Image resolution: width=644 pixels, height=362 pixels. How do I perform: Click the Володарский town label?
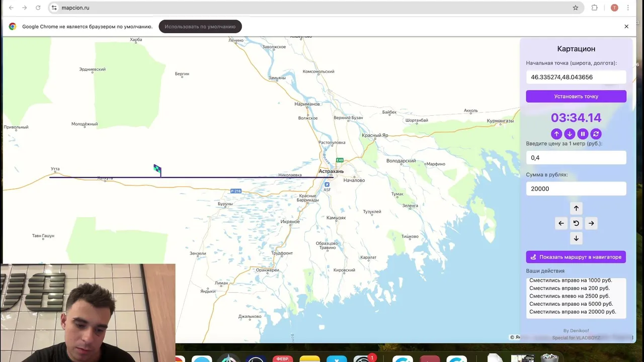click(x=401, y=161)
